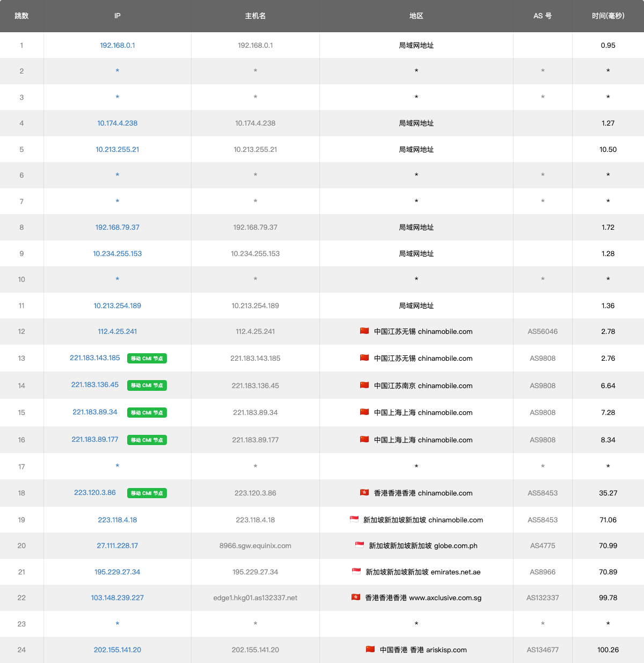The height and width of the screenshot is (663, 644).
Task: Click the 移动 CMI 节点 badge next to 221.183.136.45
Action: [147, 385]
